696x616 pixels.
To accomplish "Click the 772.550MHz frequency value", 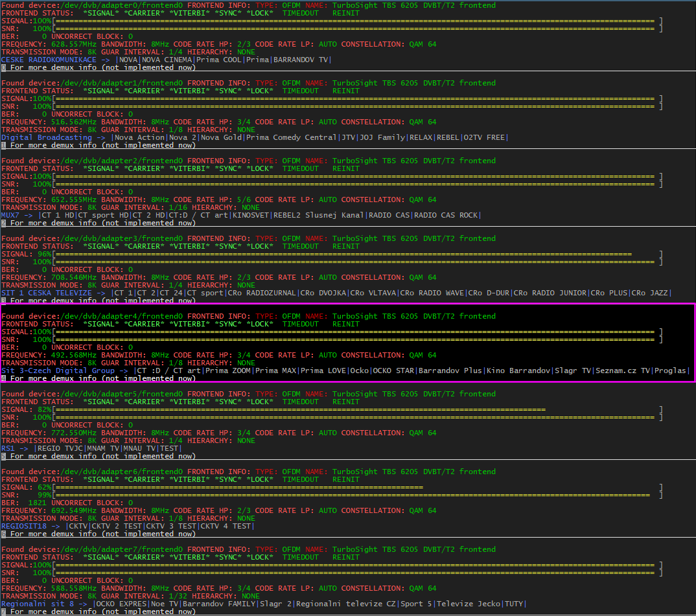I will [74, 433].
